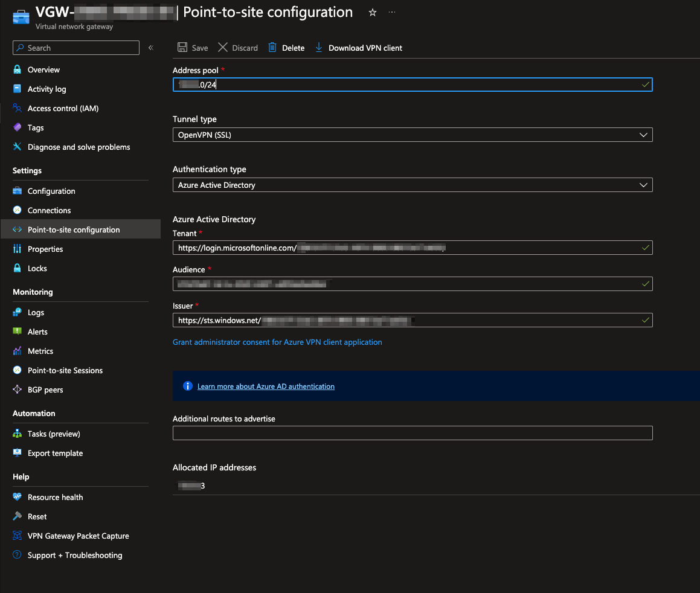Image resolution: width=700 pixels, height=593 pixels.
Task: Download VPN client package
Action: [359, 48]
